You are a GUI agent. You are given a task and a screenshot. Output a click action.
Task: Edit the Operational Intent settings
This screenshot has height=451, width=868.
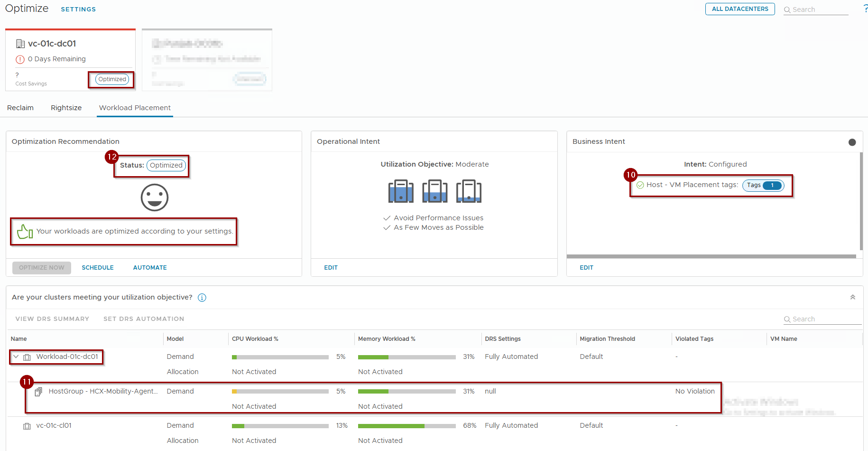point(331,268)
